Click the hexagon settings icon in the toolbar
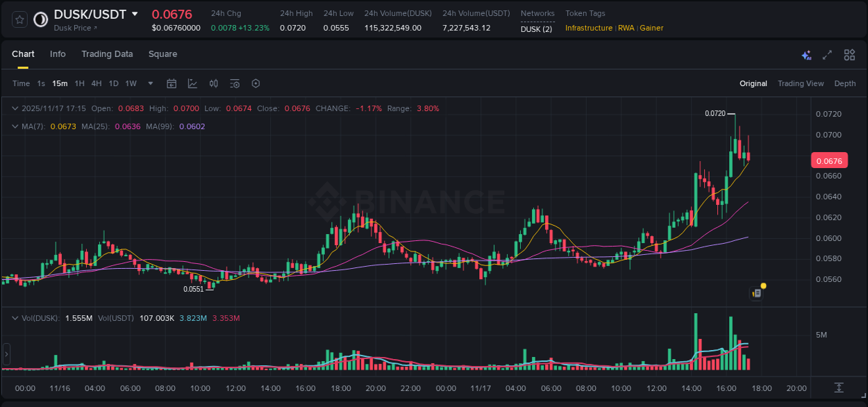 tap(256, 83)
